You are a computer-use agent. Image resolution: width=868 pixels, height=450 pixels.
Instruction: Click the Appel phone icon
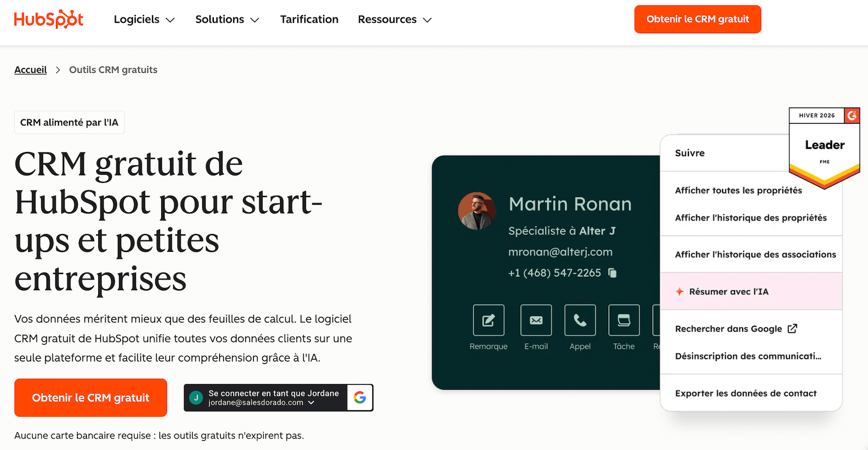point(580,320)
